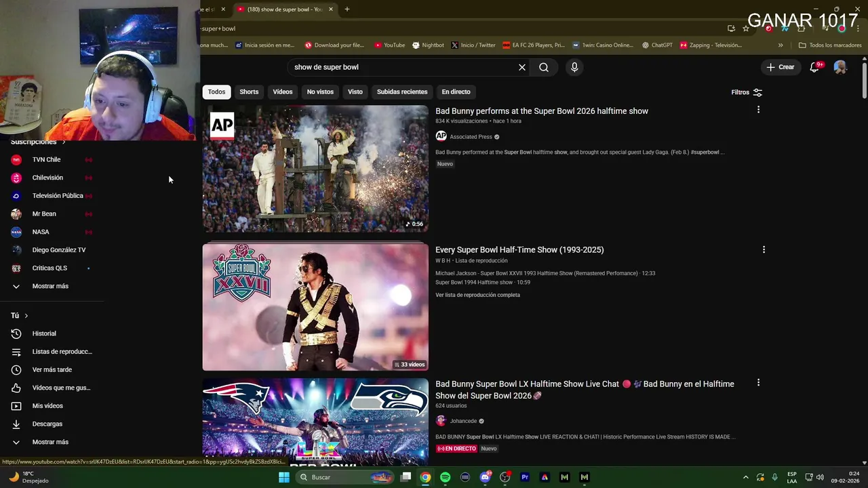Open the Suscripciones section chevron
The height and width of the screenshot is (488, 868).
(x=64, y=142)
